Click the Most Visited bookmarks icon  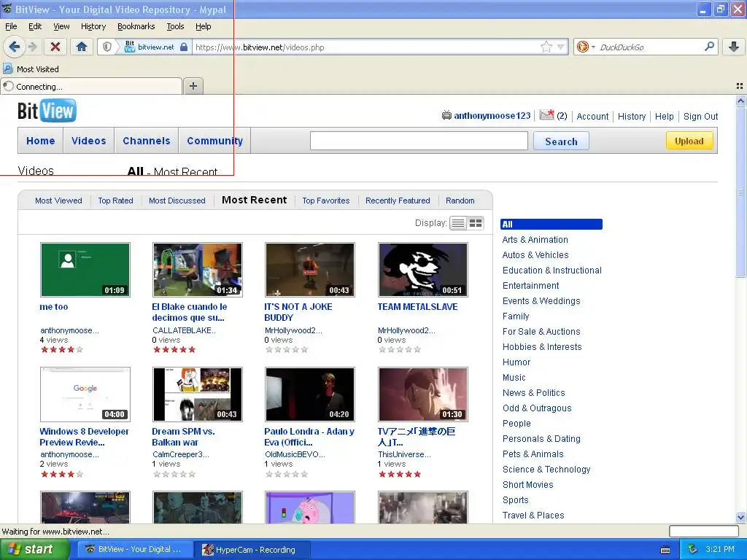point(8,69)
